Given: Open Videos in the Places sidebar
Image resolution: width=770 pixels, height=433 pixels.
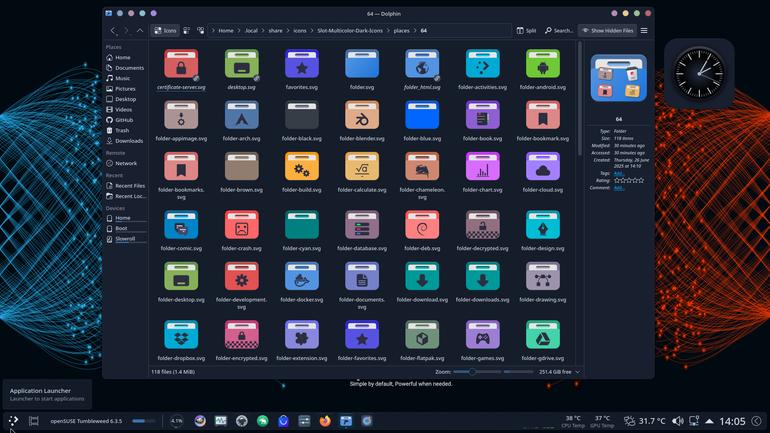Looking at the screenshot, I should point(119,109).
